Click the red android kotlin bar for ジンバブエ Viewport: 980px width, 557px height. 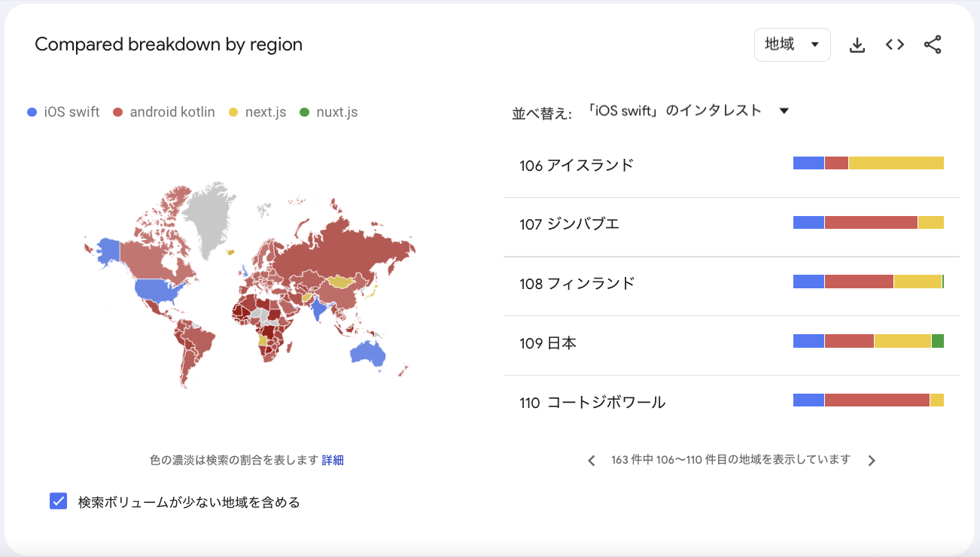coord(871,222)
